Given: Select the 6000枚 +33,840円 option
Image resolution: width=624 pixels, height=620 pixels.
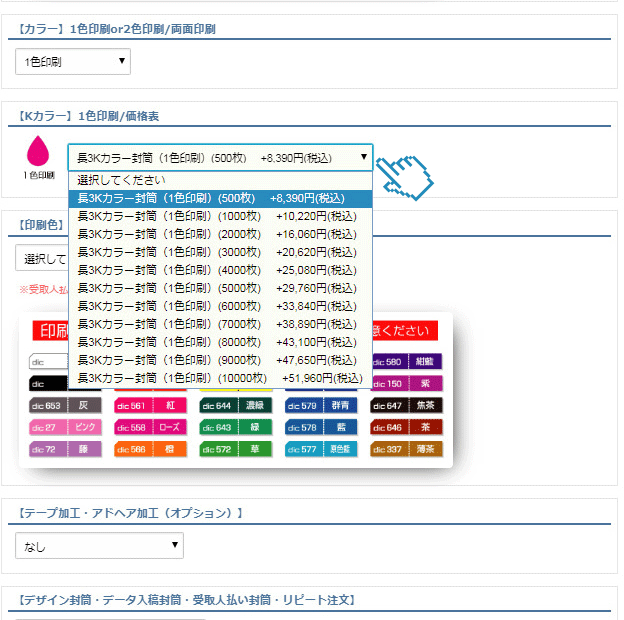Looking at the screenshot, I should pyautogui.click(x=220, y=306).
